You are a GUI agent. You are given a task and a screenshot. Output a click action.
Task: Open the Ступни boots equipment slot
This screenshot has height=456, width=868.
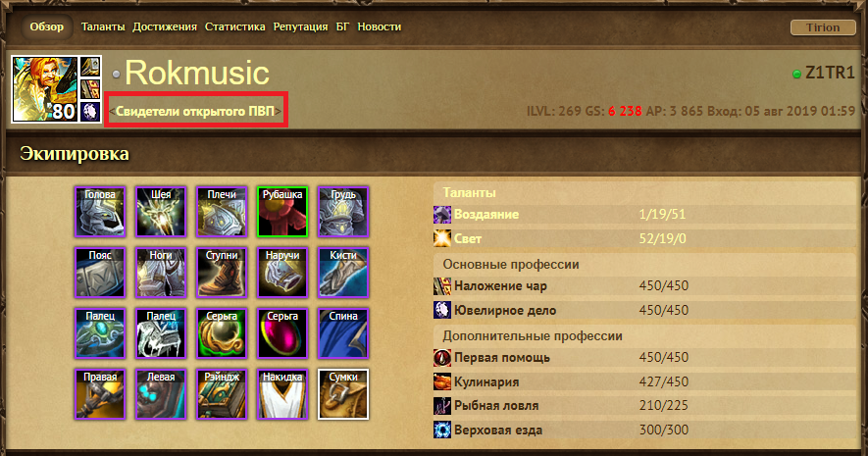[x=222, y=273]
